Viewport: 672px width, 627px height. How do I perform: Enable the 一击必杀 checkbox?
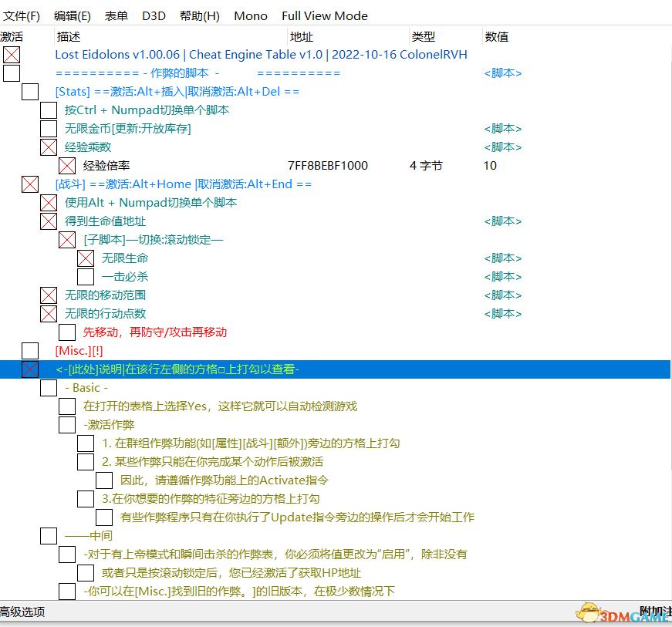(86, 277)
